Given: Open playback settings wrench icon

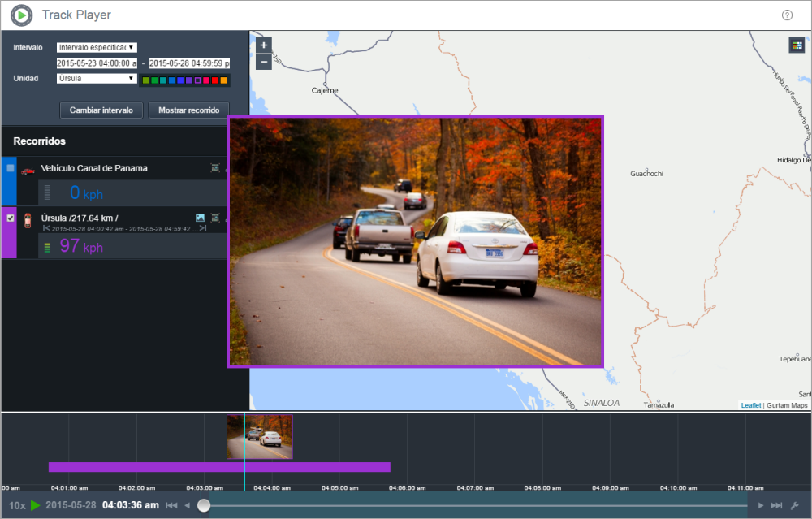Looking at the screenshot, I should coord(796,505).
